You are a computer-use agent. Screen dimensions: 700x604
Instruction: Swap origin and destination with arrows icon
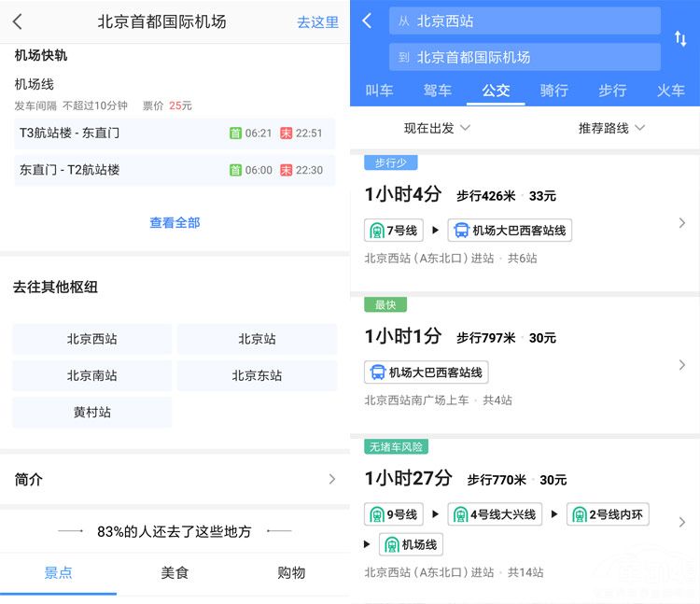point(680,38)
